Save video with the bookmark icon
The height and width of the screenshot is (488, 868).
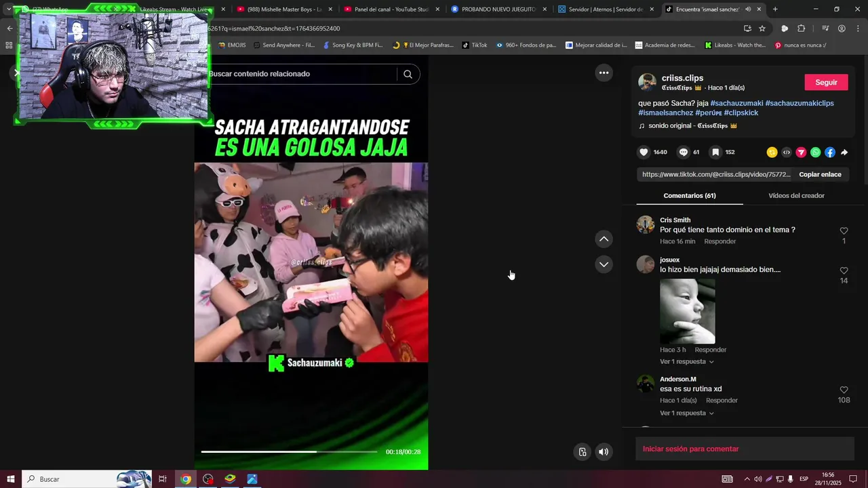pos(715,152)
